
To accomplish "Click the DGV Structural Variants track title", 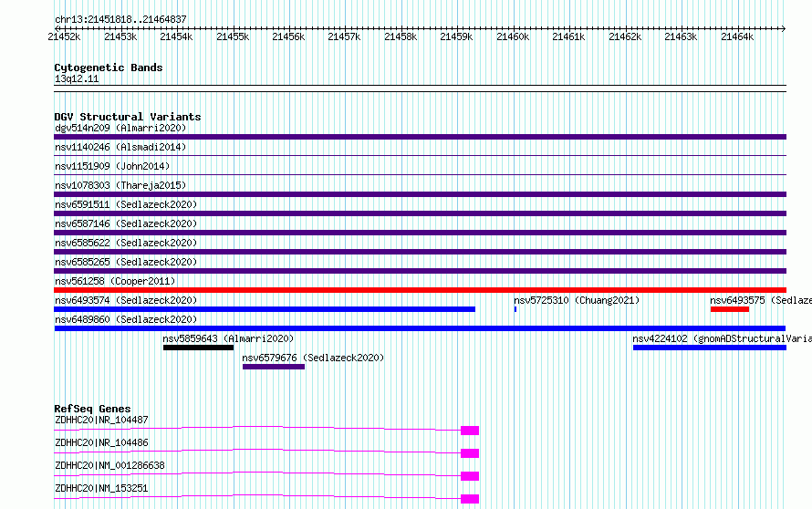I will coord(128,117).
